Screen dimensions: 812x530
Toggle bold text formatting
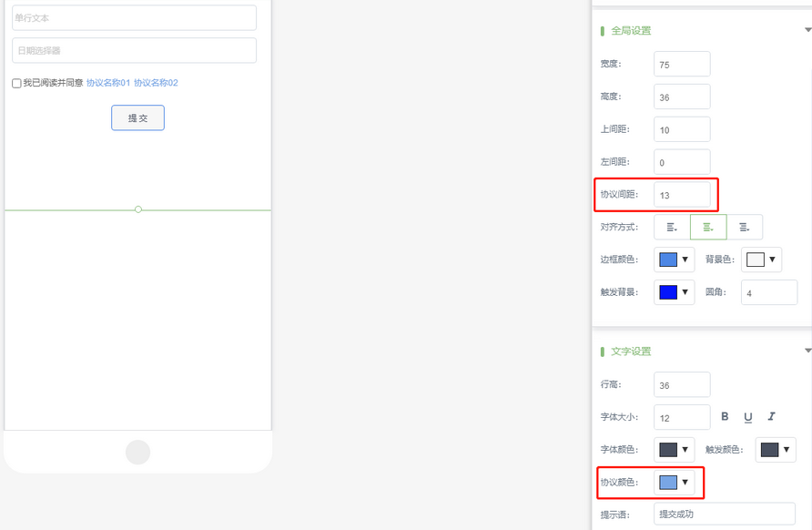(x=726, y=417)
